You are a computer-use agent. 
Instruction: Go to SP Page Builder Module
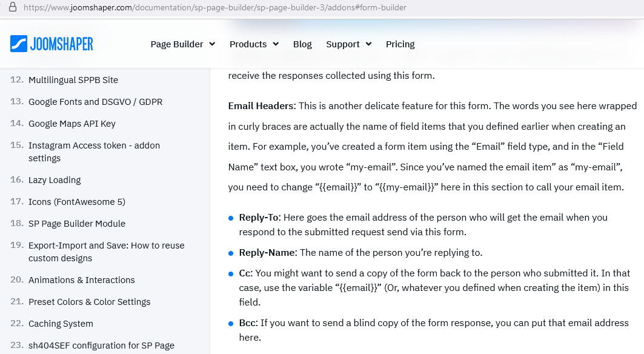[77, 224]
